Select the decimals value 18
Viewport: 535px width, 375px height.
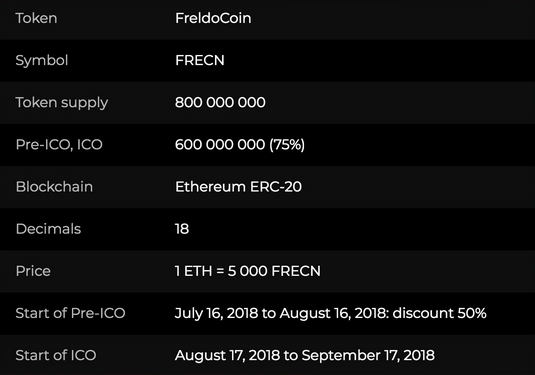(x=182, y=229)
